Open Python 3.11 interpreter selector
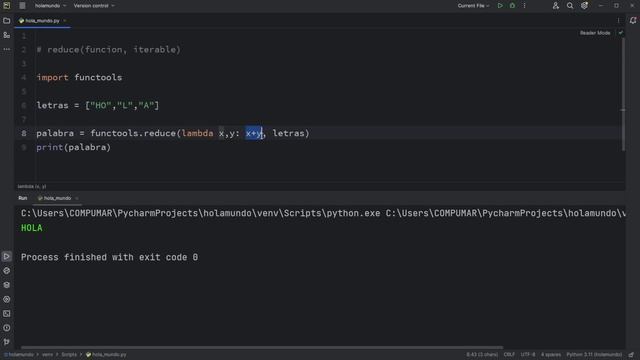Viewport: 640px width, 360px height. [x=594, y=355]
